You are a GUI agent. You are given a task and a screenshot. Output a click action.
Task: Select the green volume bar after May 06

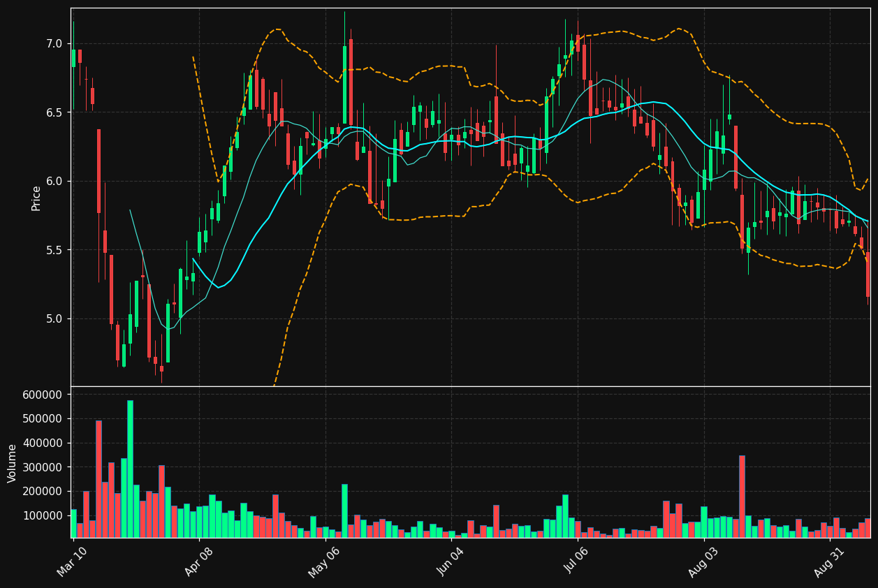(x=344, y=511)
